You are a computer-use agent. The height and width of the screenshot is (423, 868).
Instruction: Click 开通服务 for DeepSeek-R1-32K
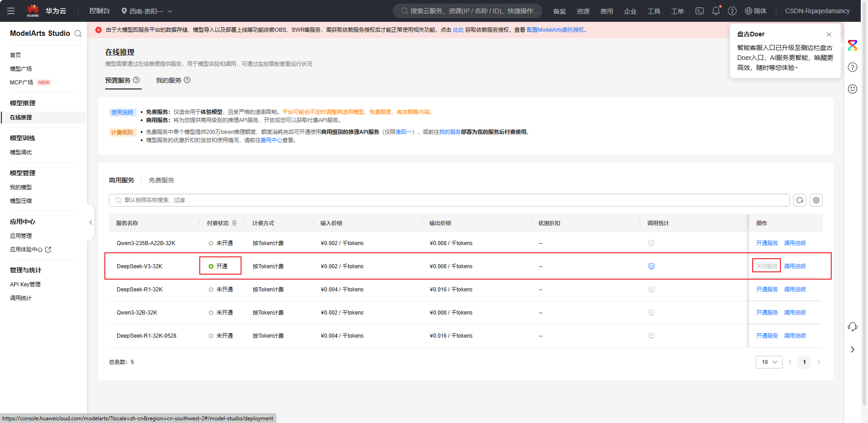767,290
